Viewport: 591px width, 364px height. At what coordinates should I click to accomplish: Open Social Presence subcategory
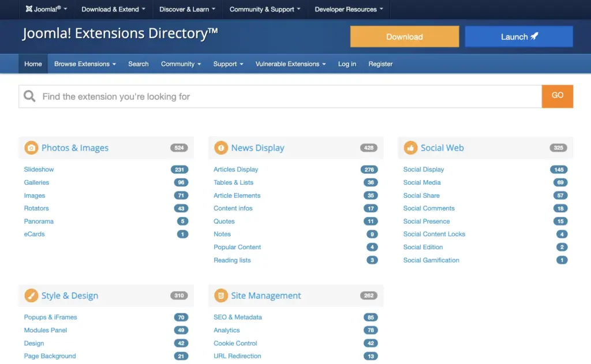click(x=427, y=221)
